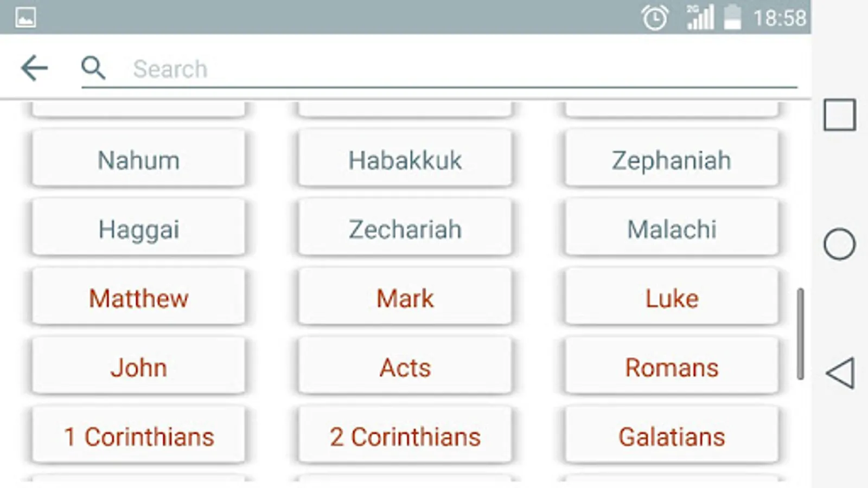Screen dimensions: 868x488
Task: Tap the picture notification icon
Action: (x=25, y=18)
